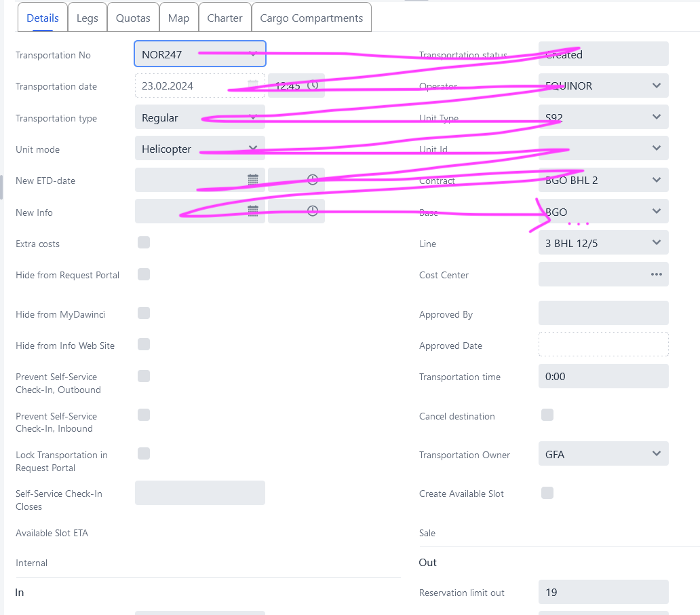Enable the Extra costs checkbox
This screenshot has width=700, height=615.
144,243
